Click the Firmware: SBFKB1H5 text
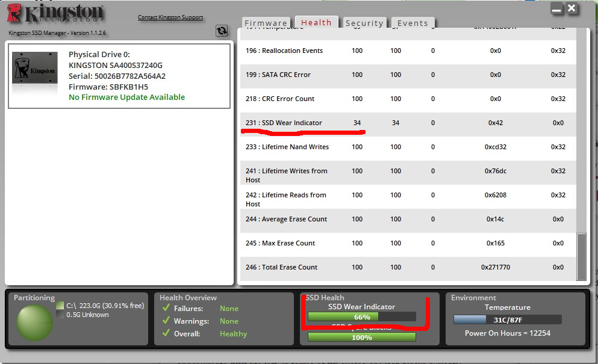Screen dimensions: 598x364 [x=108, y=87]
